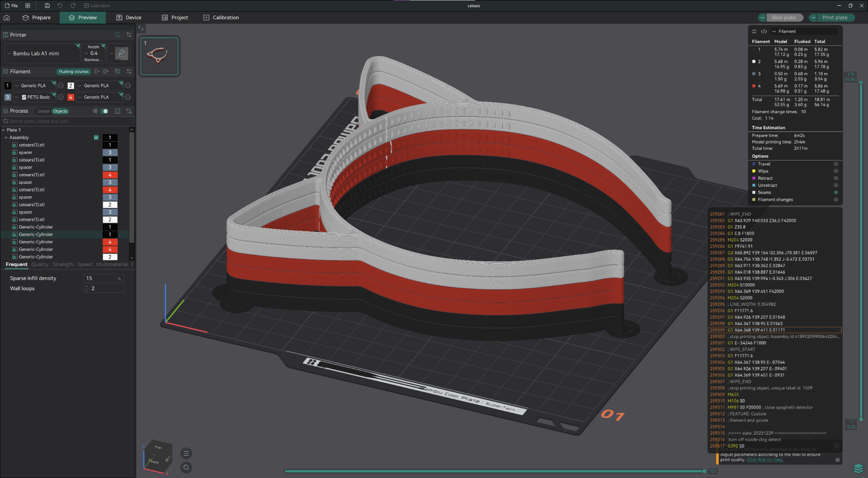This screenshot has height=478, width=868.
Task: Toggle the advanced mode switch in Process
Action: [105, 111]
